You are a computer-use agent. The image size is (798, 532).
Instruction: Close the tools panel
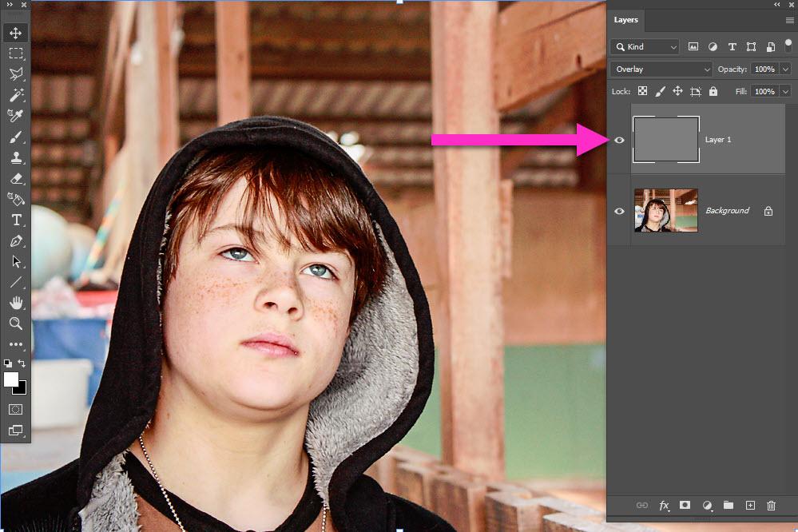[x=23, y=4]
